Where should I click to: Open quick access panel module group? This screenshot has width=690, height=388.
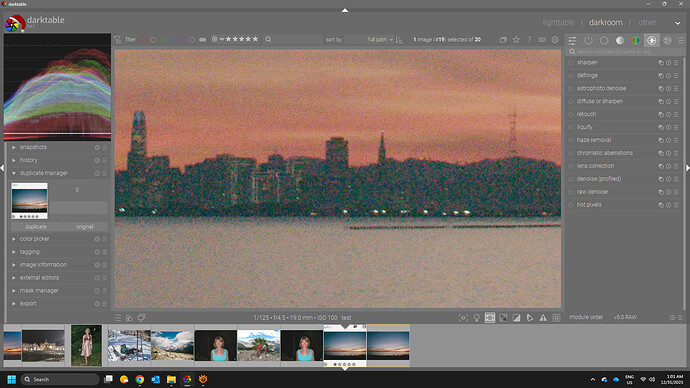click(572, 40)
